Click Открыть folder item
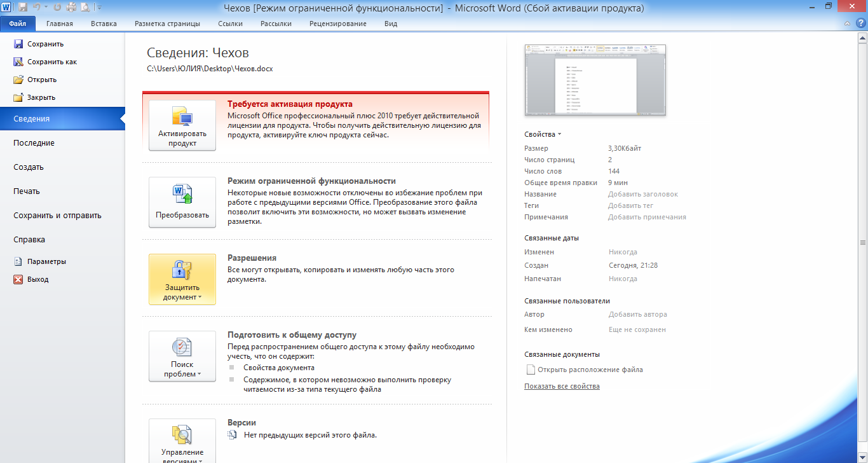Image resolution: width=868 pixels, height=463 pixels. pos(42,79)
